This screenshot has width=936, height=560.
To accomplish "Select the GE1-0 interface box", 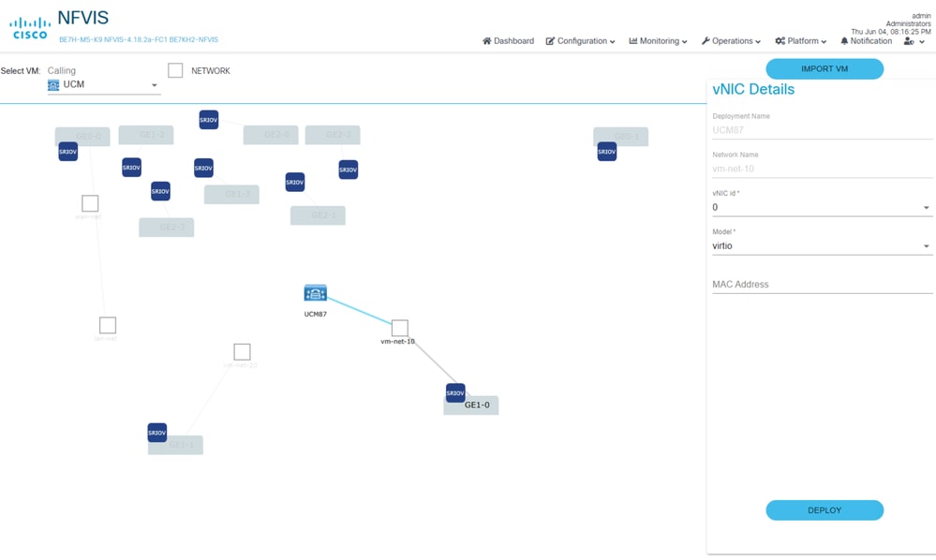I will click(x=471, y=405).
